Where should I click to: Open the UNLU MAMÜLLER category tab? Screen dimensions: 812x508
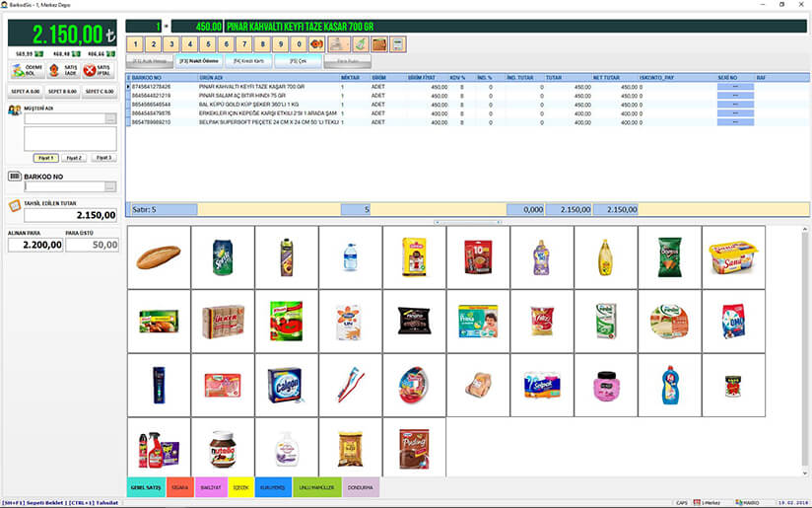[316, 487]
